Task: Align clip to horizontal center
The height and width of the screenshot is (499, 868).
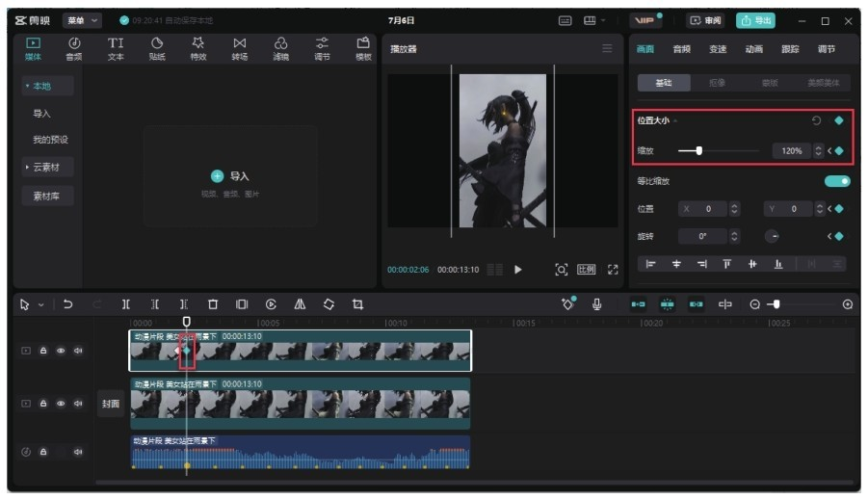Action: (x=676, y=264)
